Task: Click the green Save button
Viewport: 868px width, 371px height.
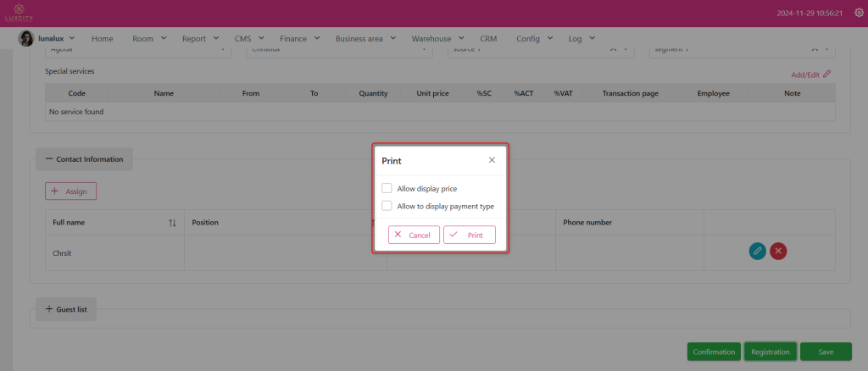Action: point(826,352)
